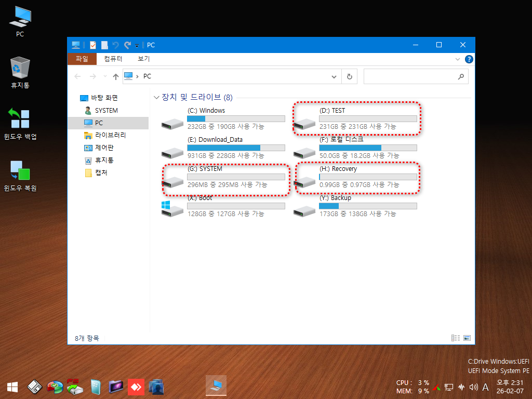The image size is (532, 399).
Task: Open the address bar history dropdown
Action: 334,77
